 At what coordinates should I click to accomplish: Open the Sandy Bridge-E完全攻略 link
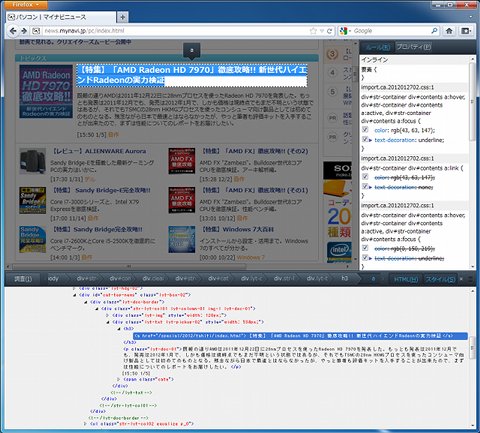click(101, 190)
